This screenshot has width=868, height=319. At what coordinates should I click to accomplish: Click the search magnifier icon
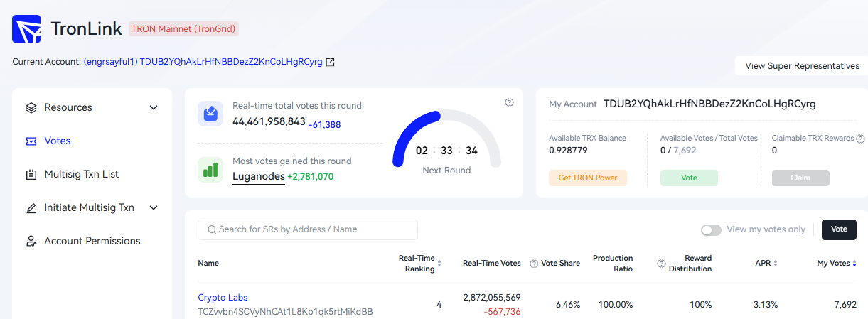tap(212, 229)
